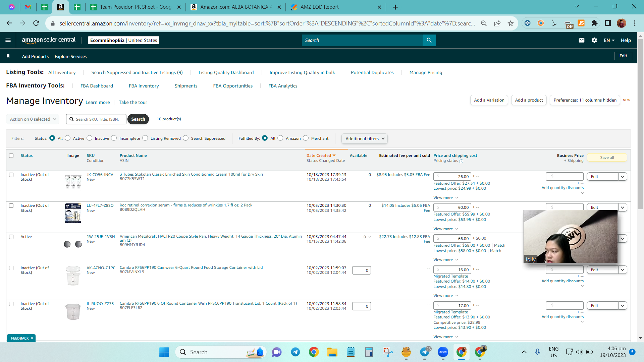Open Windows Start menu
Screen dimensions: 644x362
(x=164, y=352)
